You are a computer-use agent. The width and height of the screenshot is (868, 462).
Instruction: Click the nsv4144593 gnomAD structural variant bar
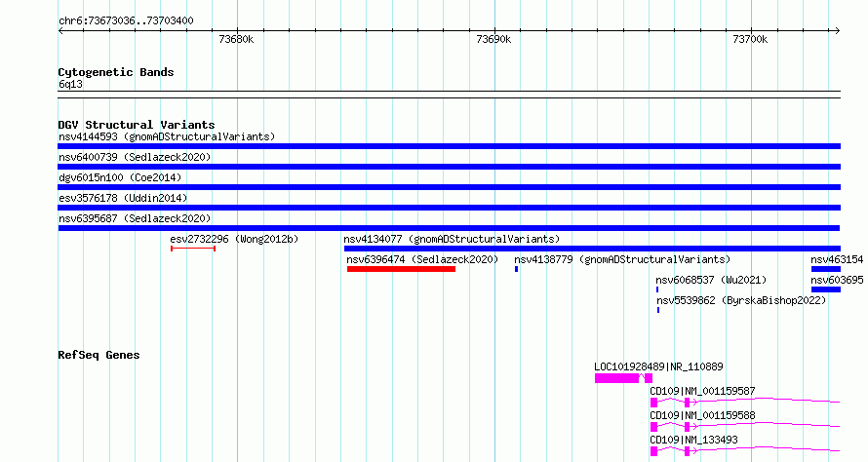pos(449,146)
